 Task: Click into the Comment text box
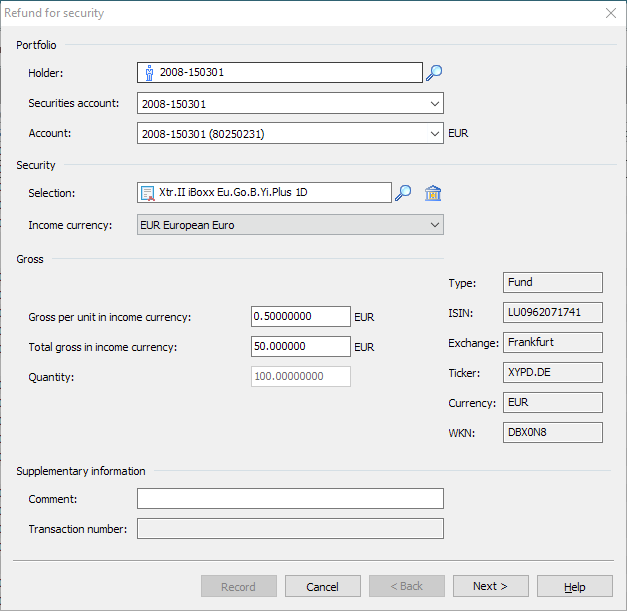(x=289, y=498)
